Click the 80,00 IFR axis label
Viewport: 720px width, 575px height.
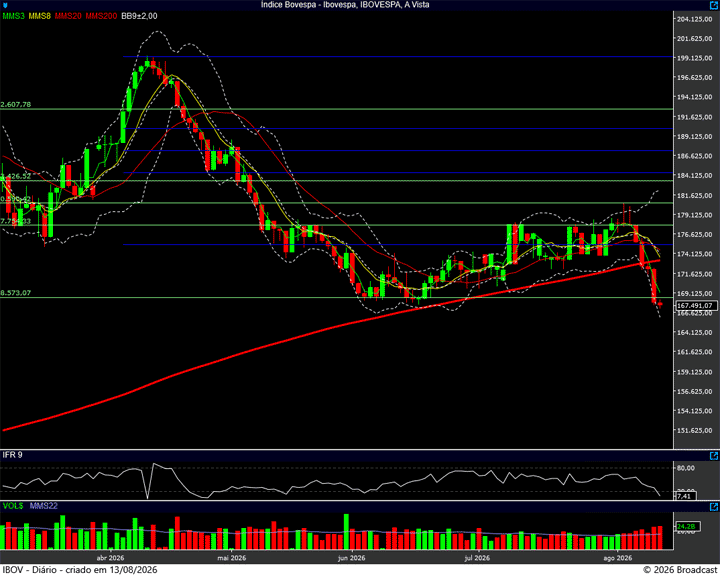(686, 468)
